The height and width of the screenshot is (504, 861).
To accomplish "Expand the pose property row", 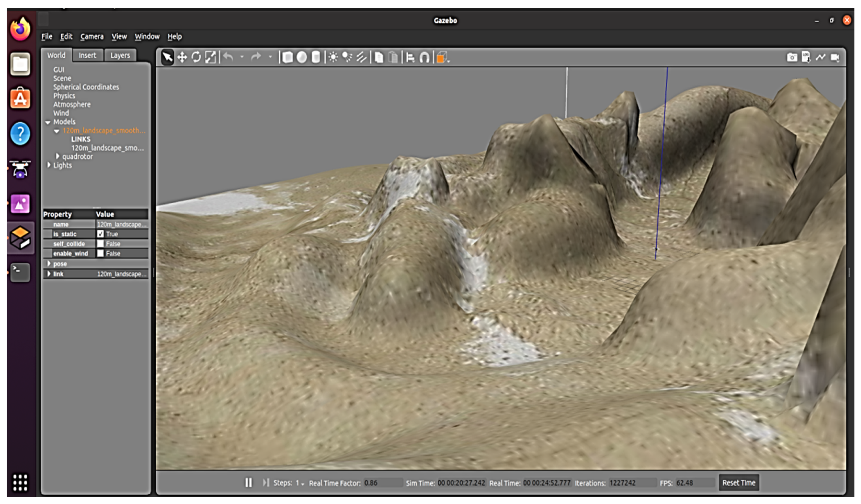I will tap(48, 264).
